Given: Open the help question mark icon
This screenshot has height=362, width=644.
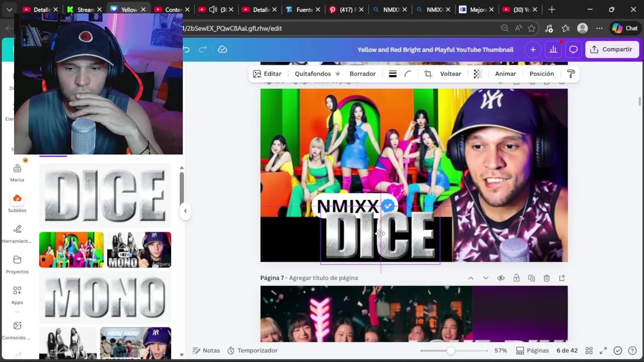Looking at the screenshot, I should tap(632, 350).
